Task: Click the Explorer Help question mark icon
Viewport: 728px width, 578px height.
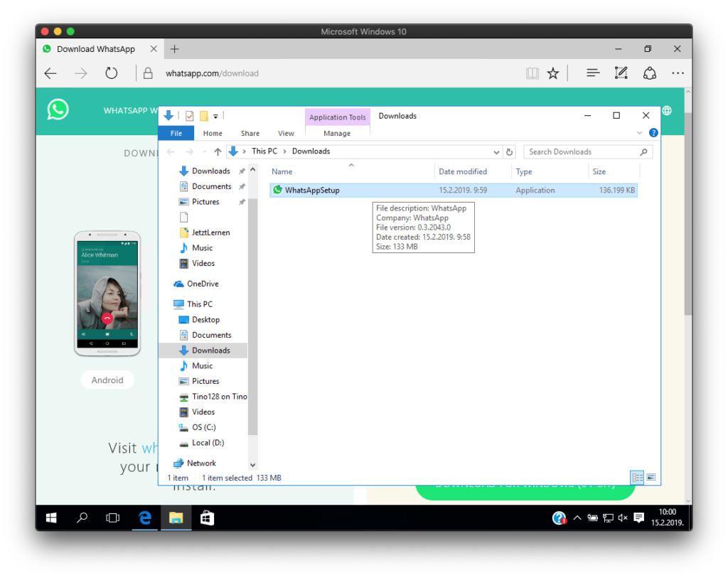Action: click(x=653, y=133)
